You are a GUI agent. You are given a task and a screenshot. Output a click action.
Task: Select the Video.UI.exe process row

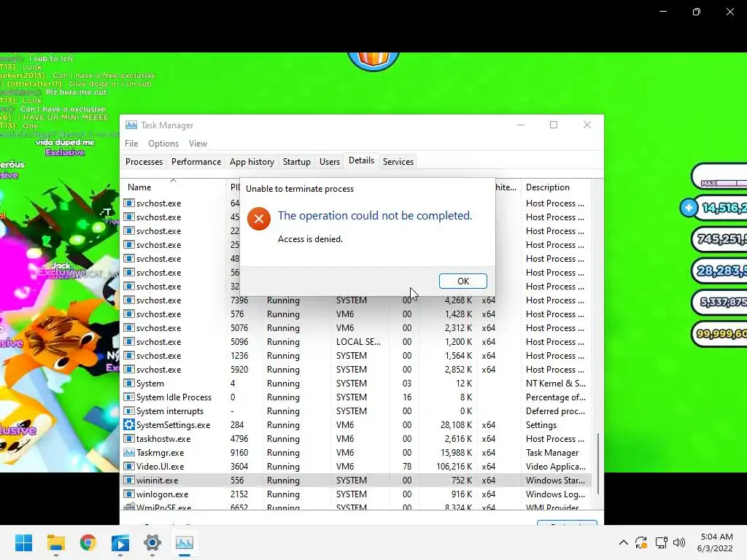point(356,467)
